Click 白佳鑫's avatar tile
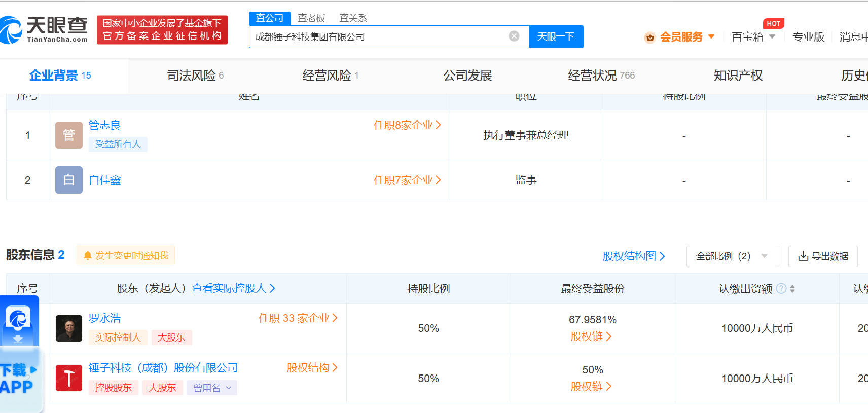The height and width of the screenshot is (413, 868). click(x=69, y=180)
